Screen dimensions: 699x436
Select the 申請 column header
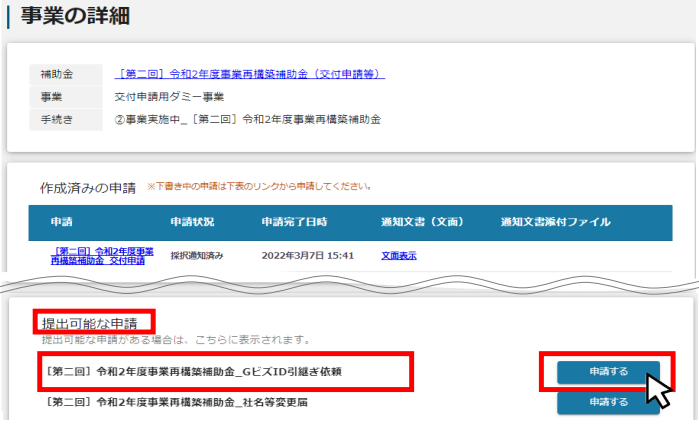tap(62, 222)
